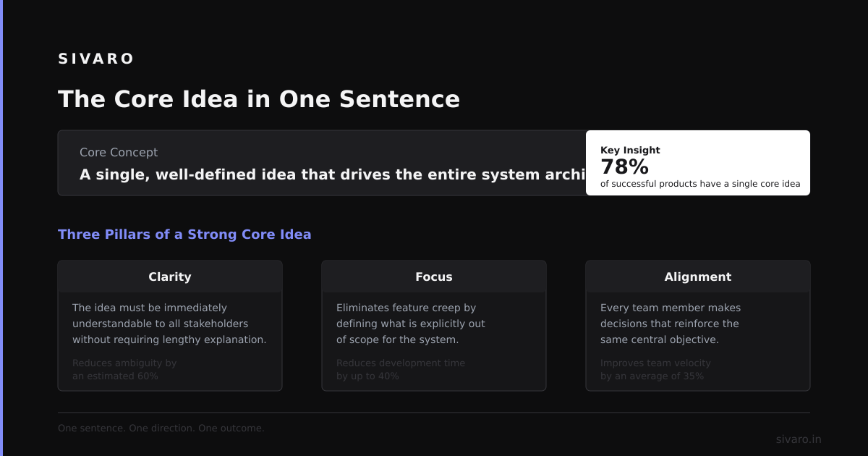868x456 pixels.
Task: Open the Key Insight white card
Action: [698, 163]
